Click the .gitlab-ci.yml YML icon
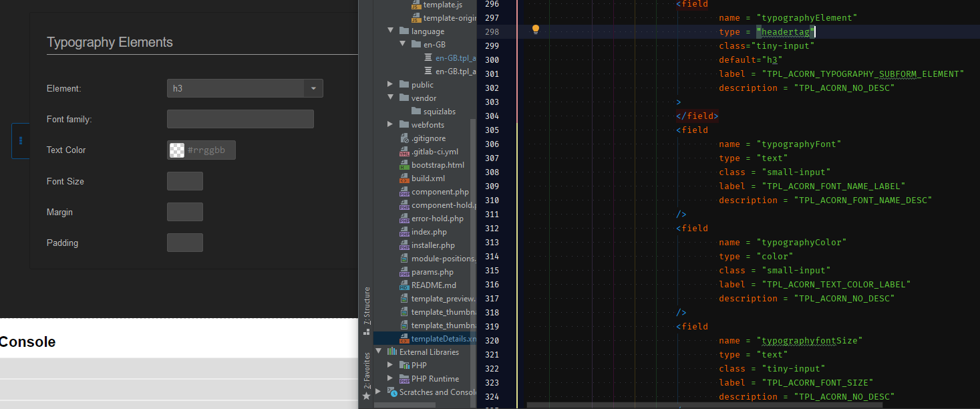The width and height of the screenshot is (980, 409). point(404,151)
